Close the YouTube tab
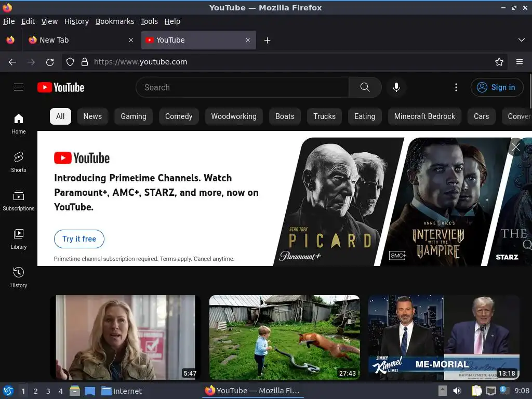Image resolution: width=532 pixels, height=399 pixels. point(248,40)
